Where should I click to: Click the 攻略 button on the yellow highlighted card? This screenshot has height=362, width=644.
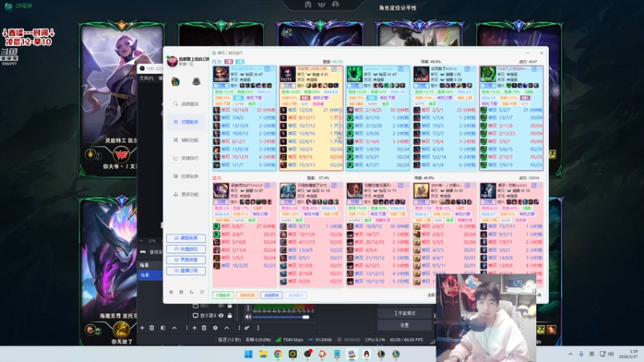[287, 86]
